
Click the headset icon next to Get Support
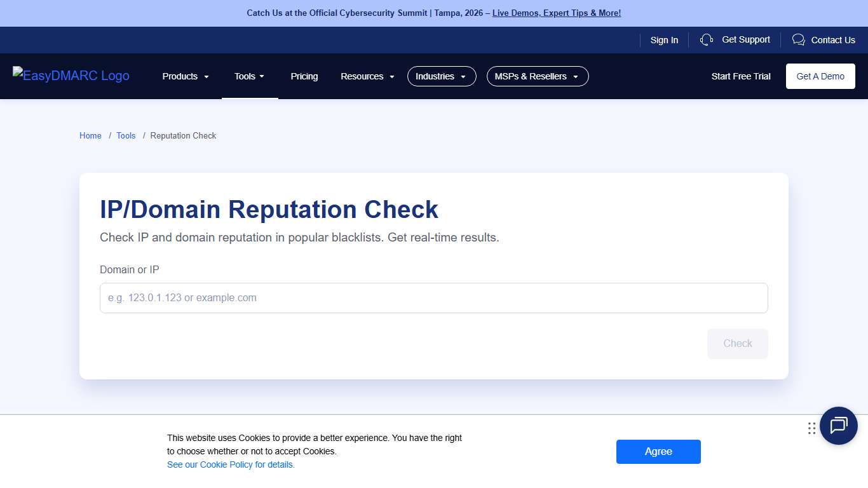(706, 39)
